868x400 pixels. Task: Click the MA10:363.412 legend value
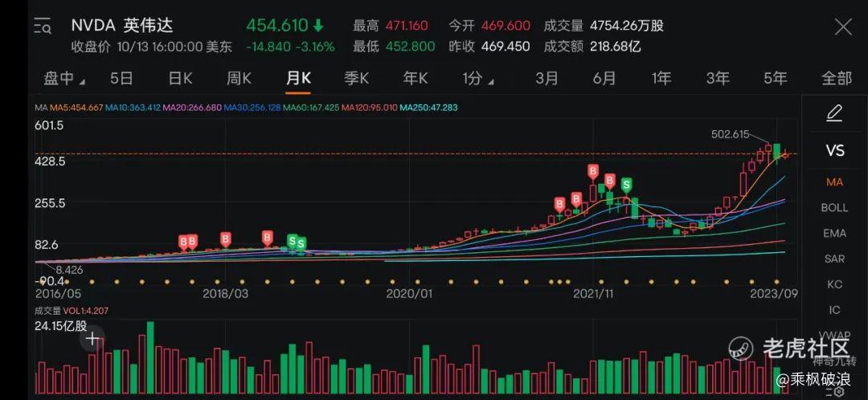coord(133,108)
